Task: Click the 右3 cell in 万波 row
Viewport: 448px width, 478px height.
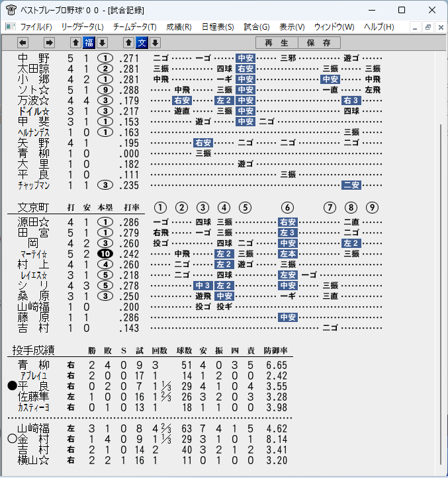Action: coord(351,100)
